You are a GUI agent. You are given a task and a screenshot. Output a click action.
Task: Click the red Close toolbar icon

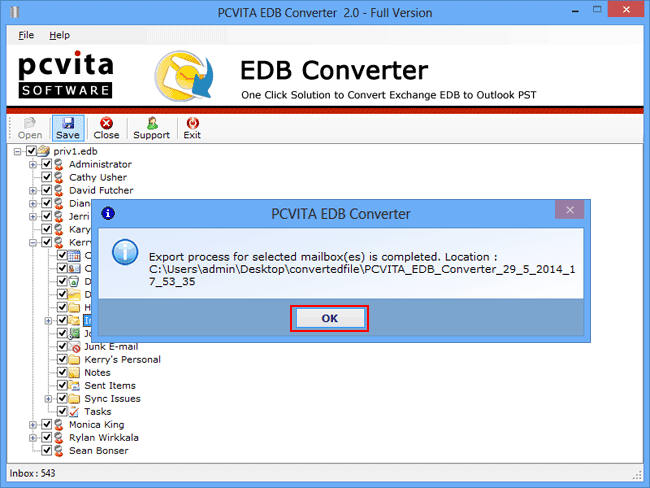[107, 123]
